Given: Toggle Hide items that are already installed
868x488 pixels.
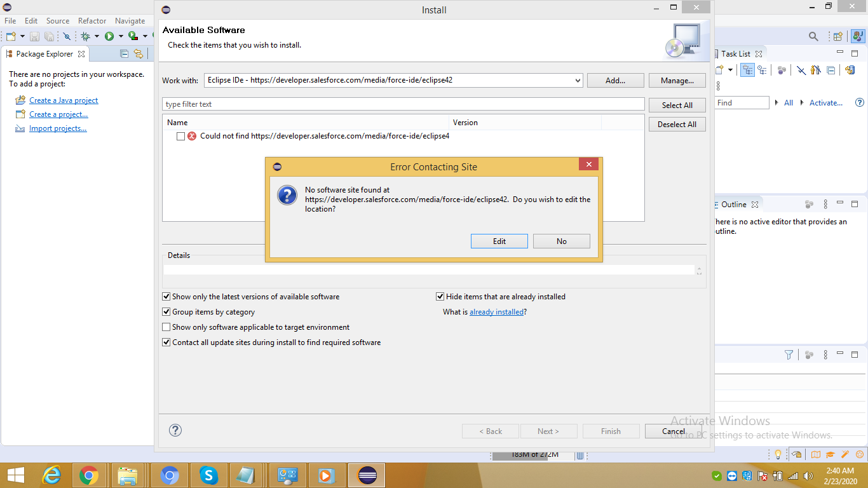Looking at the screenshot, I should 440,297.
